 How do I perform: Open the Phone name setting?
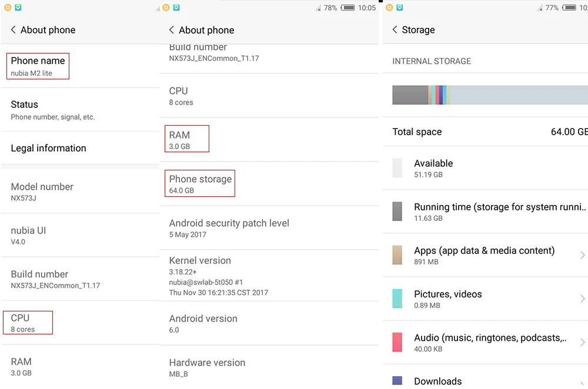(80, 66)
